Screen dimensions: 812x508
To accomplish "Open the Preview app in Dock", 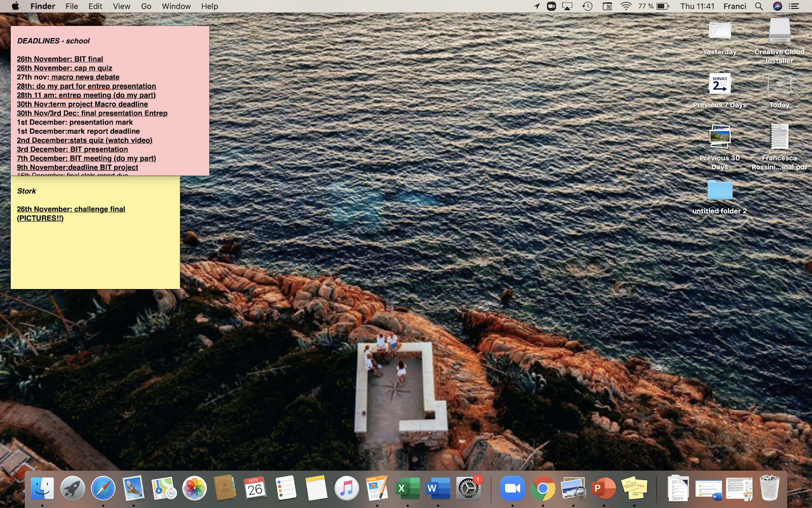I will click(573, 489).
